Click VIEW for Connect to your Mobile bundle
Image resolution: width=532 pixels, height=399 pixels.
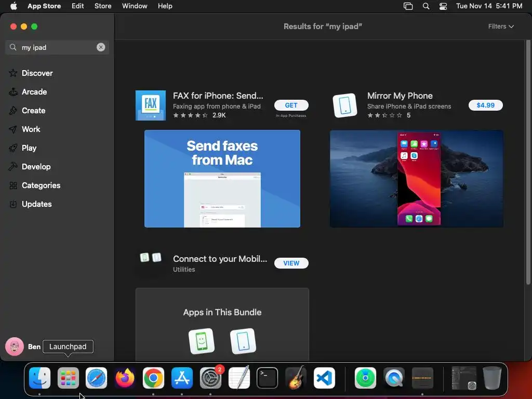tap(291, 263)
